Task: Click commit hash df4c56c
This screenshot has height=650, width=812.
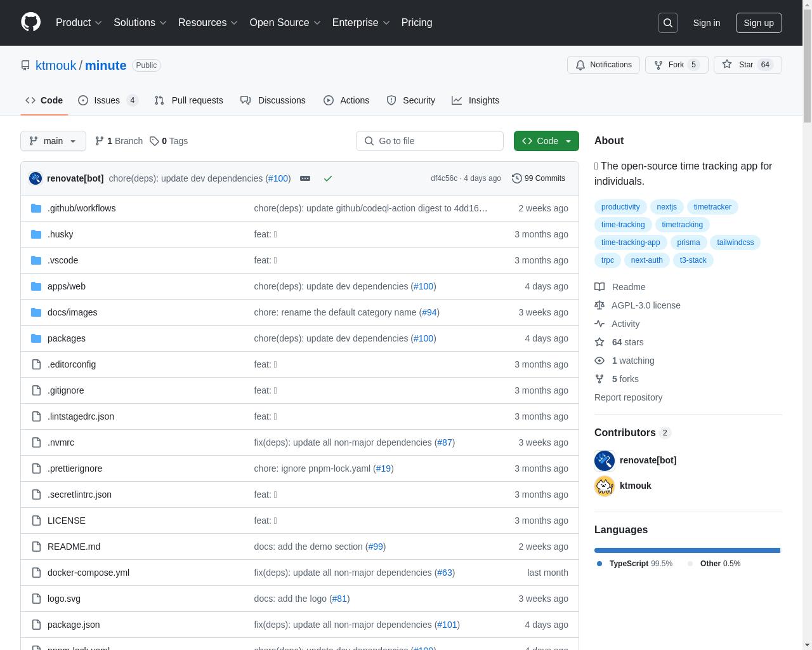Action: 444,178
